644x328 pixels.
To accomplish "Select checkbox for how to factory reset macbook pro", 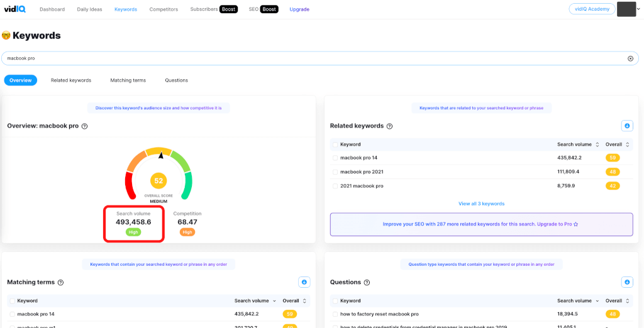I will pyautogui.click(x=335, y=314).
